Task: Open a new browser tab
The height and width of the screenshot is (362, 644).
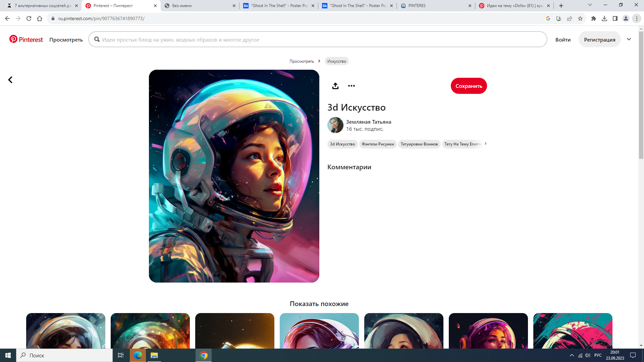Action: [x=561, y=6]
